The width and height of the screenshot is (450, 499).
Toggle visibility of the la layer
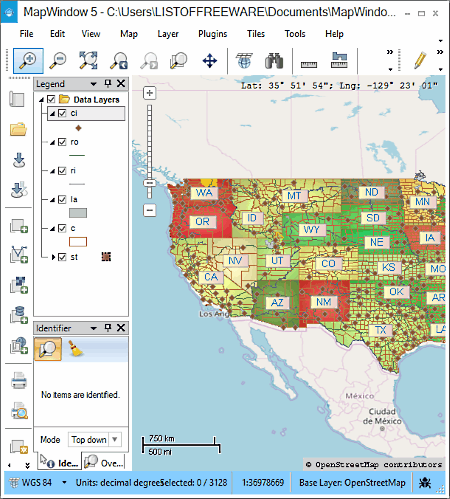(x=62, y=199)
